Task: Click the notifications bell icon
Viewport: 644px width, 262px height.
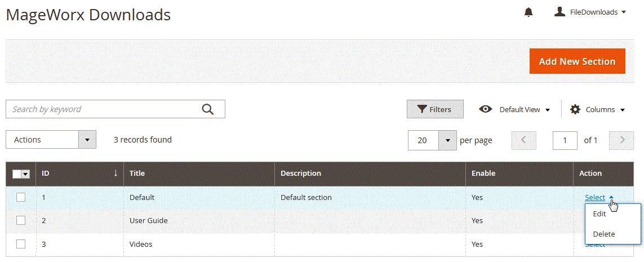Action: 528,12
